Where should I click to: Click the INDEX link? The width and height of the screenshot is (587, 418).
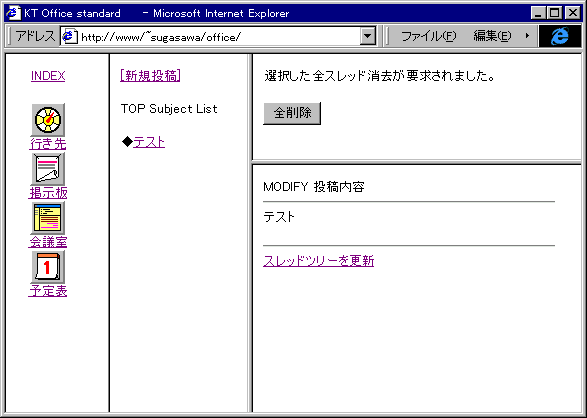point(48,76)
